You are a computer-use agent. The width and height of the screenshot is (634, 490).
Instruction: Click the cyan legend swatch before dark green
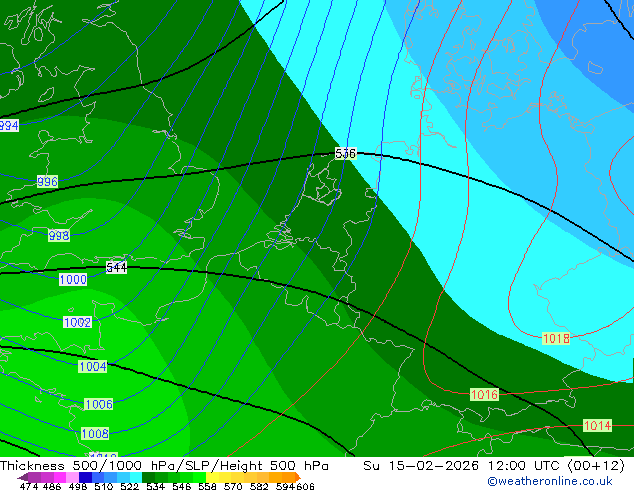click(135, 477)
